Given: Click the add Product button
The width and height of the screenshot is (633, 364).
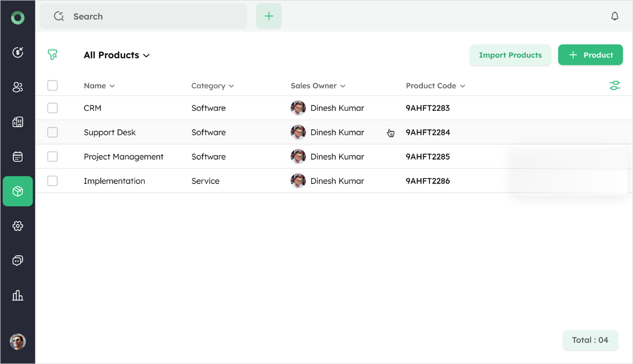Looking at the screenshot, I should 590,55.
